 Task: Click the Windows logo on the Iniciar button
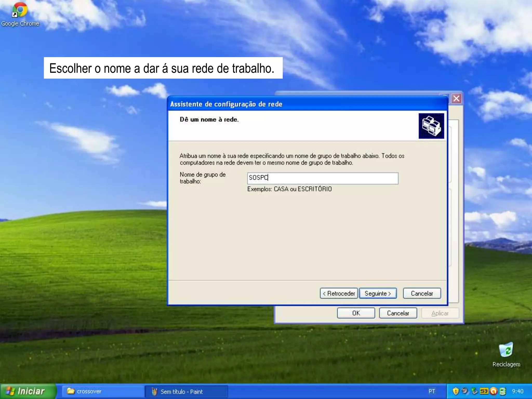(x=10, y=391)
